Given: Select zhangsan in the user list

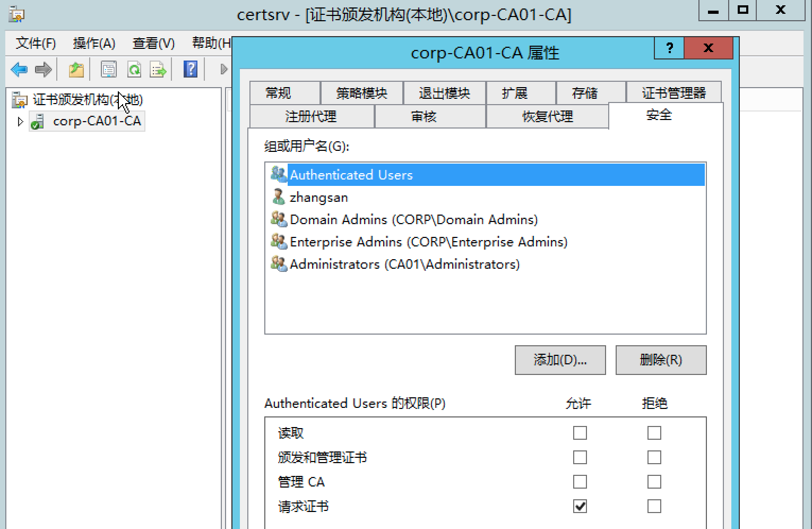Looking at the screenshot, I should click(x=318, y=198).
